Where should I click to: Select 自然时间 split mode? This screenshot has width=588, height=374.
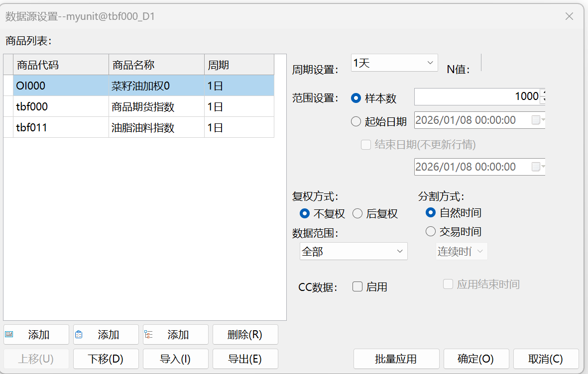(x=431, y=213)
